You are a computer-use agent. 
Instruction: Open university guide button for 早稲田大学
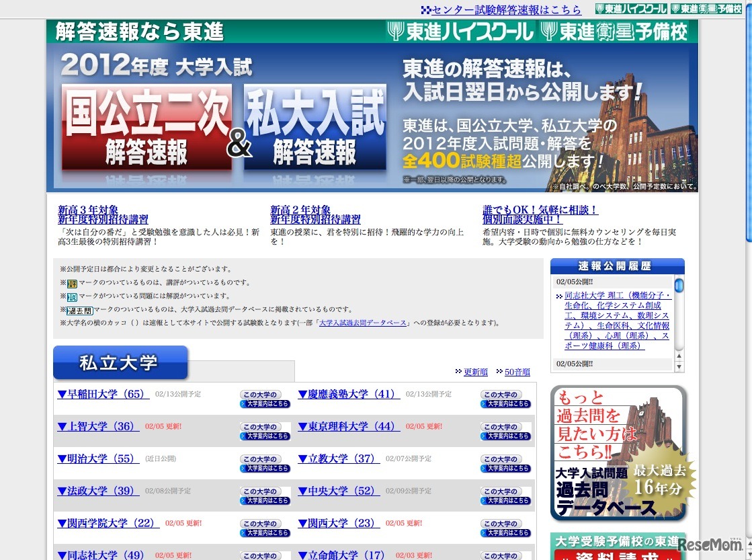coord(265,399)
